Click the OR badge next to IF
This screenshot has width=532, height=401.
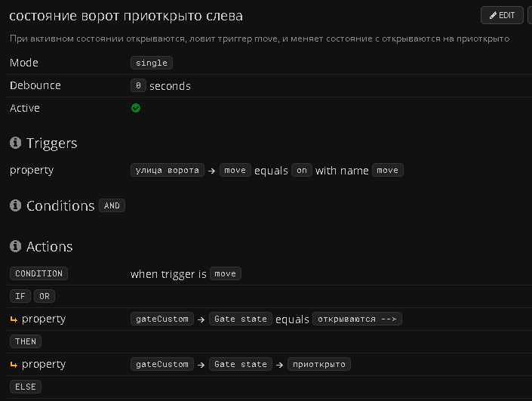pos(45,296)
